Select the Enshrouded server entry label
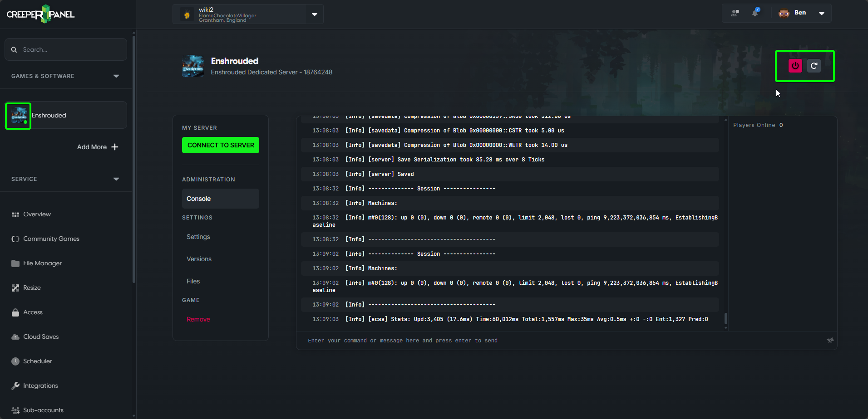 [49, 115]
